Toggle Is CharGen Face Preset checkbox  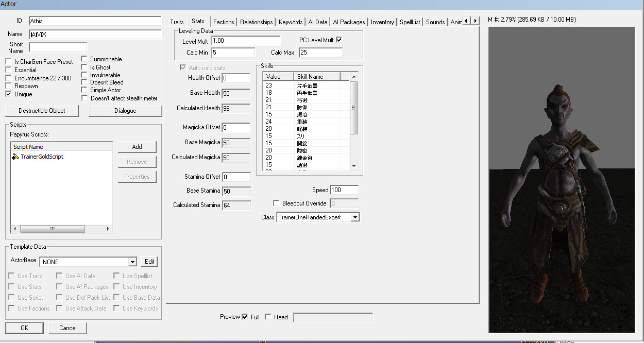[8, 62]
